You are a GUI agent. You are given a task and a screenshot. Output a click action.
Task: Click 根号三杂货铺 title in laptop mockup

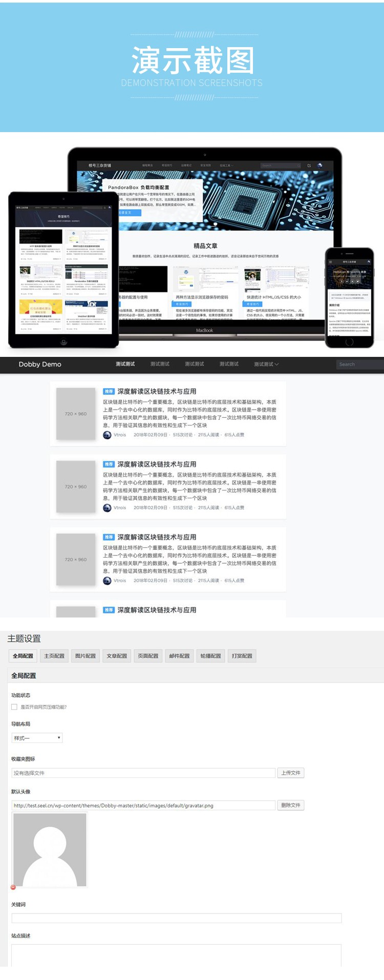(x=100, y=165)
